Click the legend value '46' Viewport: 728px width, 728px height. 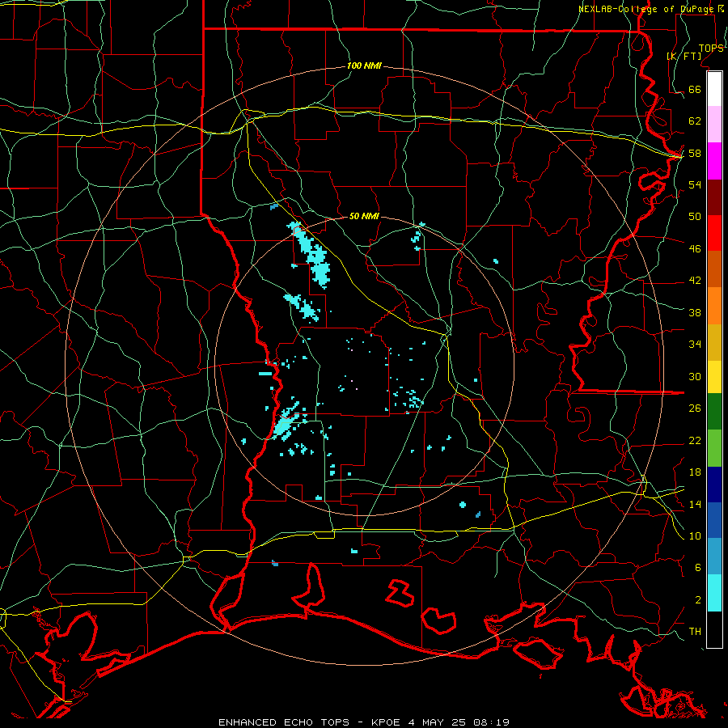[x=695, y=249]
